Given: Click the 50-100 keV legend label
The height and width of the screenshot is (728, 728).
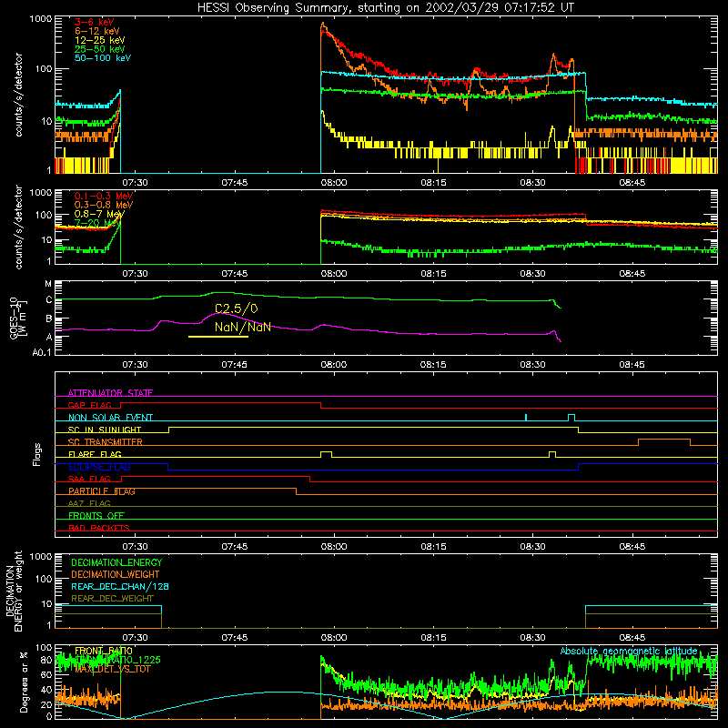Looking at the screenshot, I should point(103,58).
